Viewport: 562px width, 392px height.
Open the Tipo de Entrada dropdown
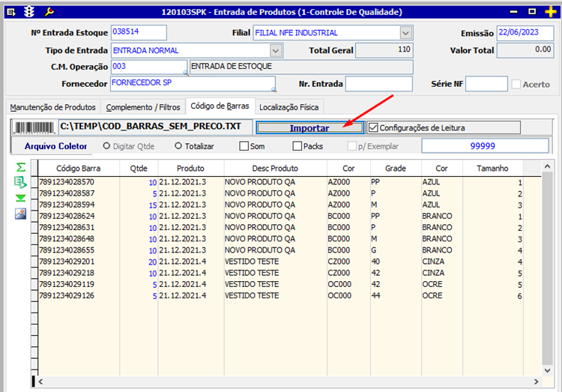[275, 50]
